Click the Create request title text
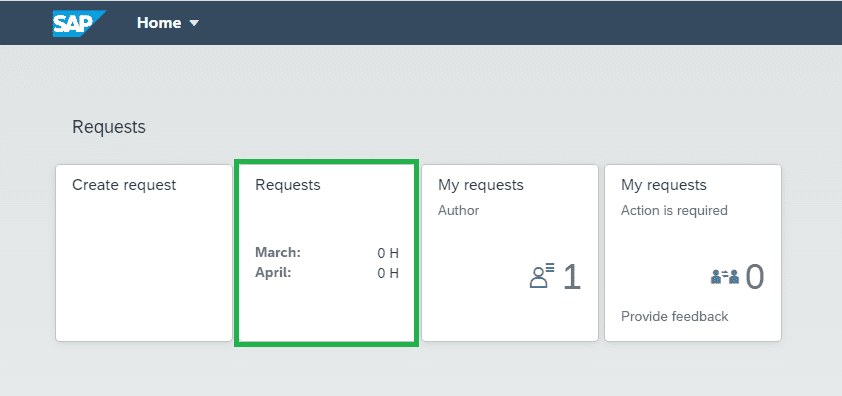Viewport: 842px width, 396px height. (x=124, y=185)
